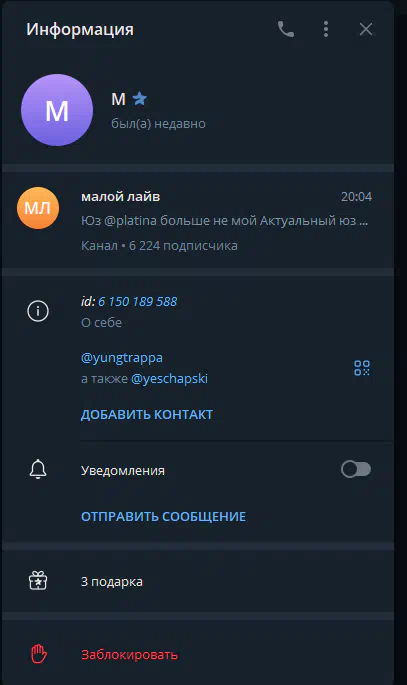The width and height of the screenshot is (407, 685).
Task: Toggle the Уведомления switch
Action: (356, 470)
